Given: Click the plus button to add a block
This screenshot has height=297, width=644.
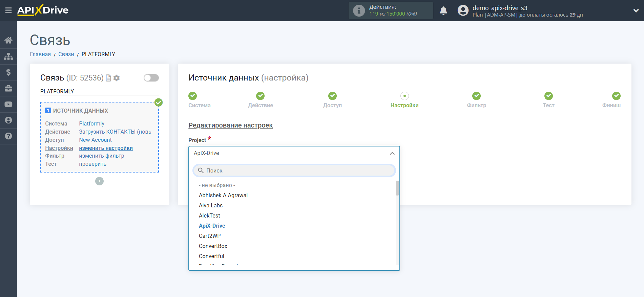Looking at the screenshot, I should pyautogui.click(x=99, y=181).
